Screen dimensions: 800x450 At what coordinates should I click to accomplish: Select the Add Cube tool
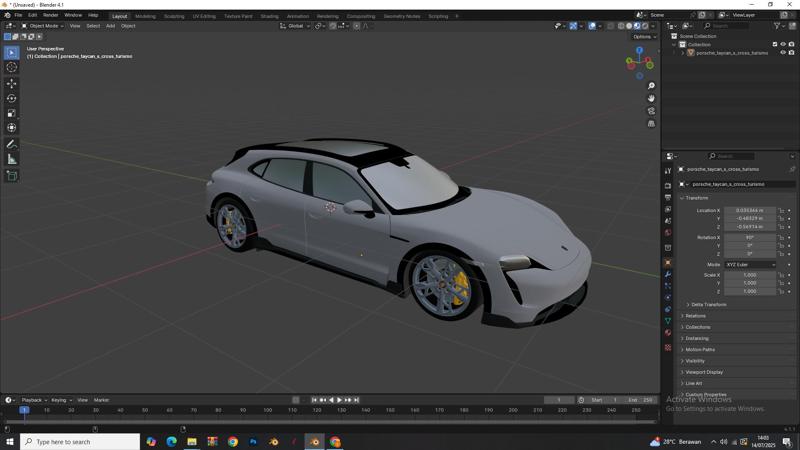tap(12, 176)
